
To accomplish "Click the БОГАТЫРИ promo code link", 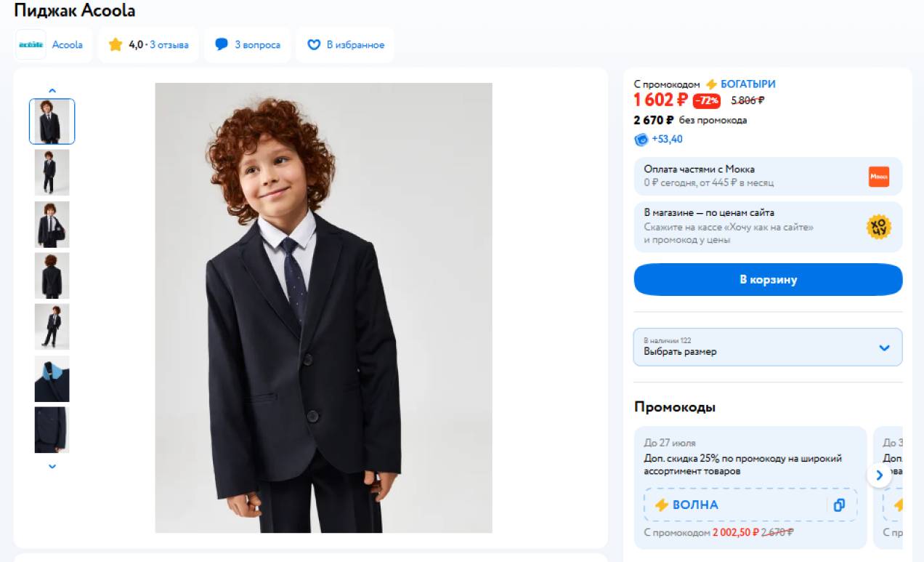I will tap(747, 84).
